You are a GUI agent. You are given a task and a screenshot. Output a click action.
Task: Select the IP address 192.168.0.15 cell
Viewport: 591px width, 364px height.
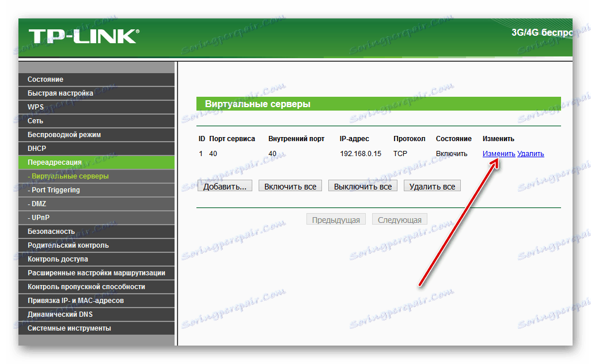tap(361, 154)
